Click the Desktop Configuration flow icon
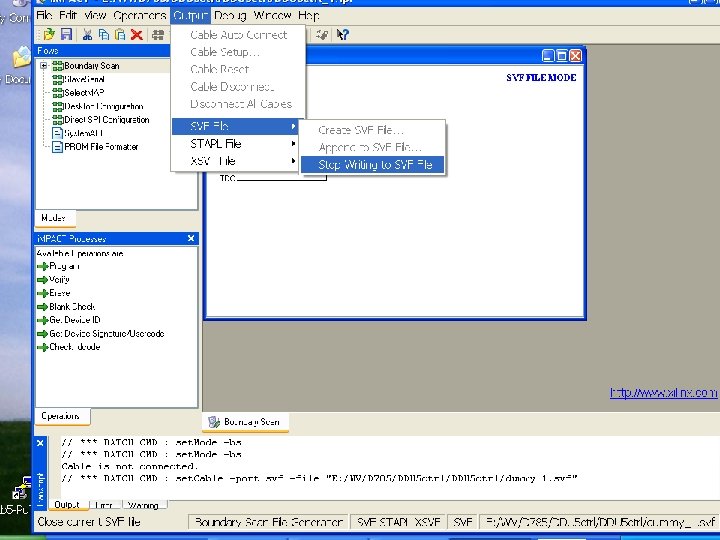The height and width of the screenshot is (540, 720). coord(57,107)
